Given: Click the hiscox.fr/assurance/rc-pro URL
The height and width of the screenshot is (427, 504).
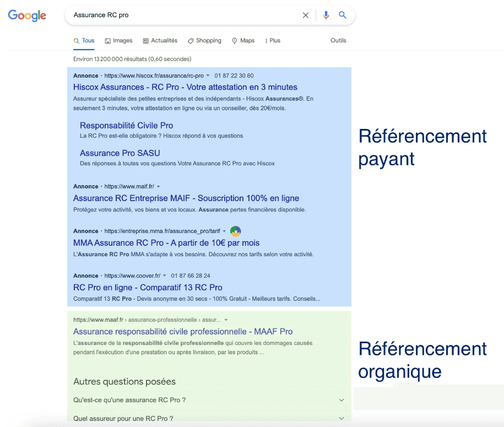Looking at the screenshot, I should pos(154,75).
